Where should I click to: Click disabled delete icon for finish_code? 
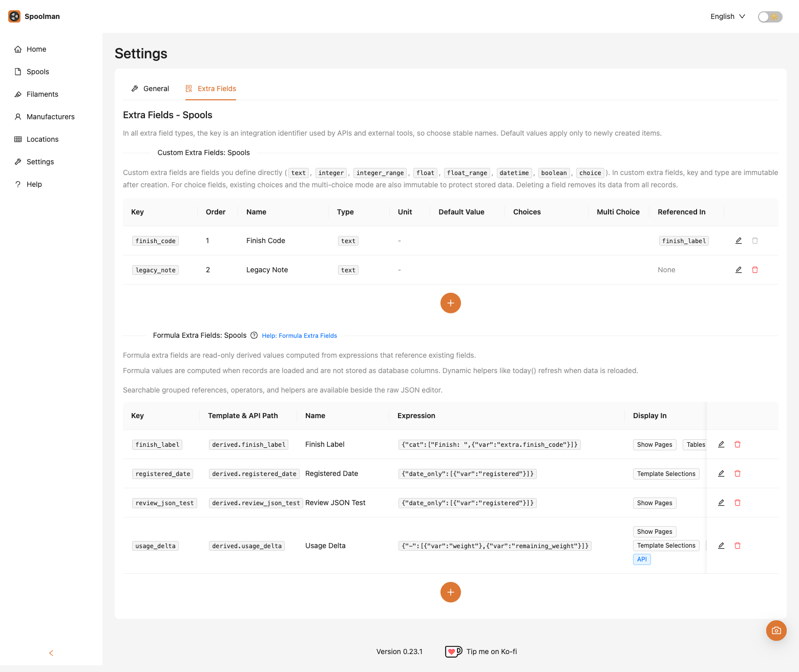click(755, 241)
